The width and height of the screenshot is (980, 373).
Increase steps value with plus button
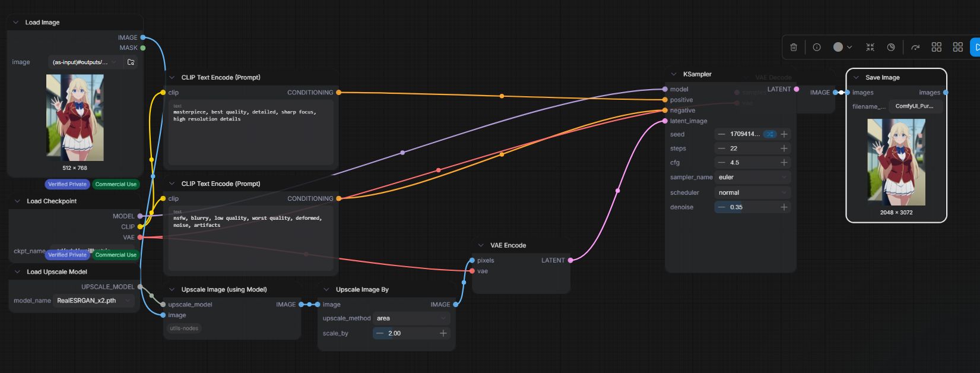click(x=784, y=148)
